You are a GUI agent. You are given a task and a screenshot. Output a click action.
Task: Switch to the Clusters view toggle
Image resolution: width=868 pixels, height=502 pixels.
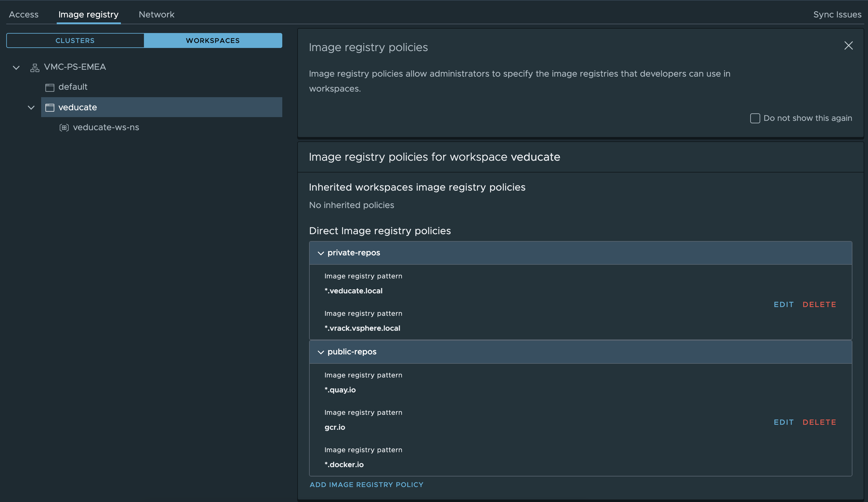pos(75,40)
